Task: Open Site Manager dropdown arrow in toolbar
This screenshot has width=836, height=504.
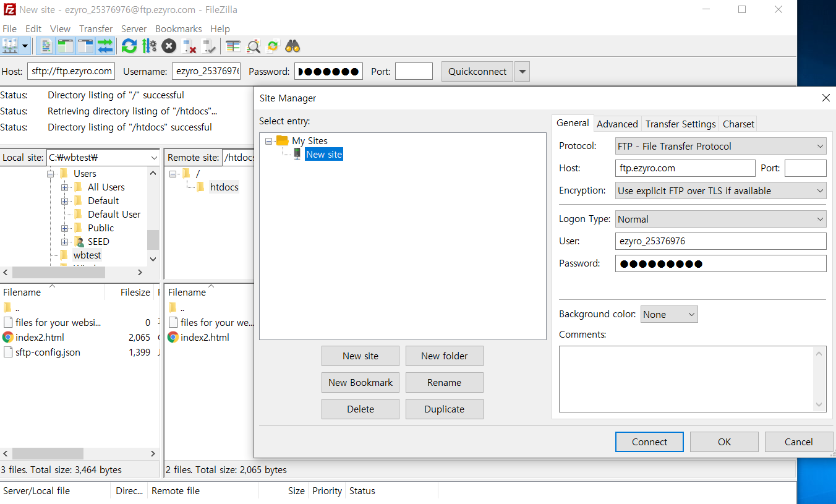Action: click(25, 46)
